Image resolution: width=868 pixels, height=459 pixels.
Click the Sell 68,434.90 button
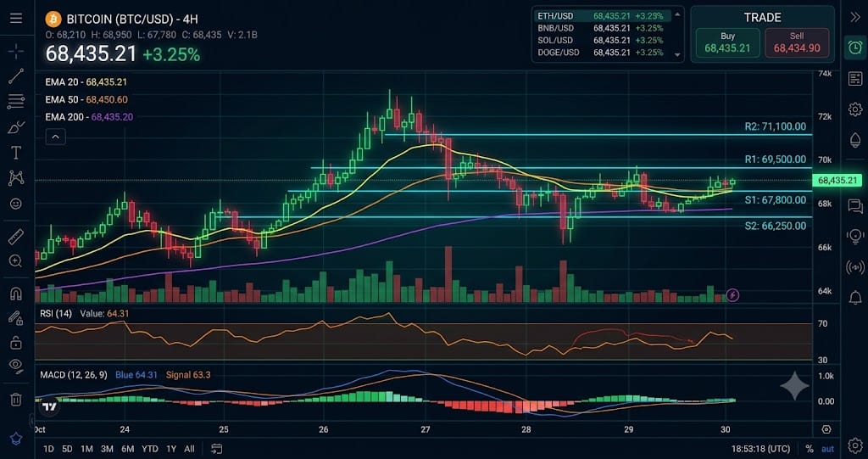click(797, 42)
